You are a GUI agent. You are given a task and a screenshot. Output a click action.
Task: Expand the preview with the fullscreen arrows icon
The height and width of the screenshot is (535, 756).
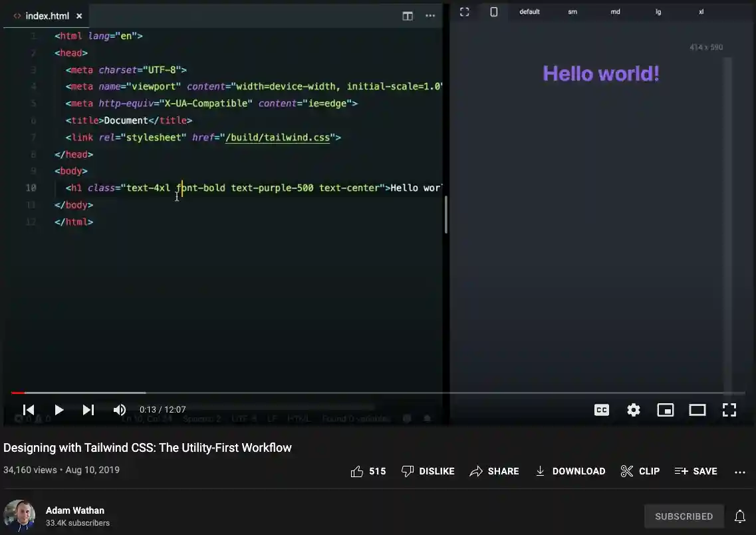[464, 11]
